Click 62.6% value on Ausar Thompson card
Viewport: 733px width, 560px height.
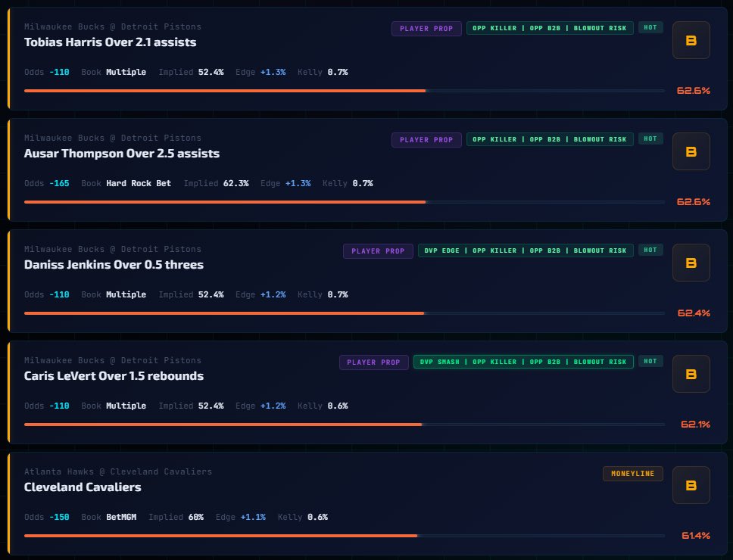[694, 202]
